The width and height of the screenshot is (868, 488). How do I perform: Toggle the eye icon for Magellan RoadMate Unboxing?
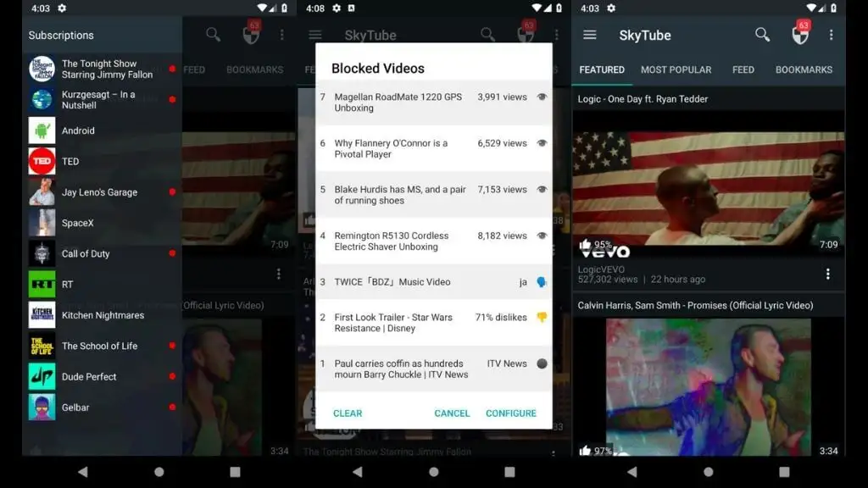[x=542, y=97]
